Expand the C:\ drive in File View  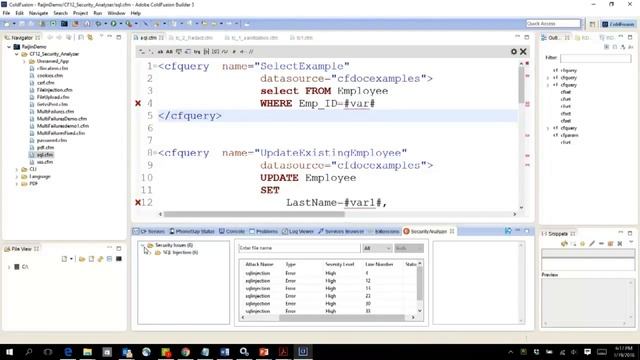click(9, 267)
